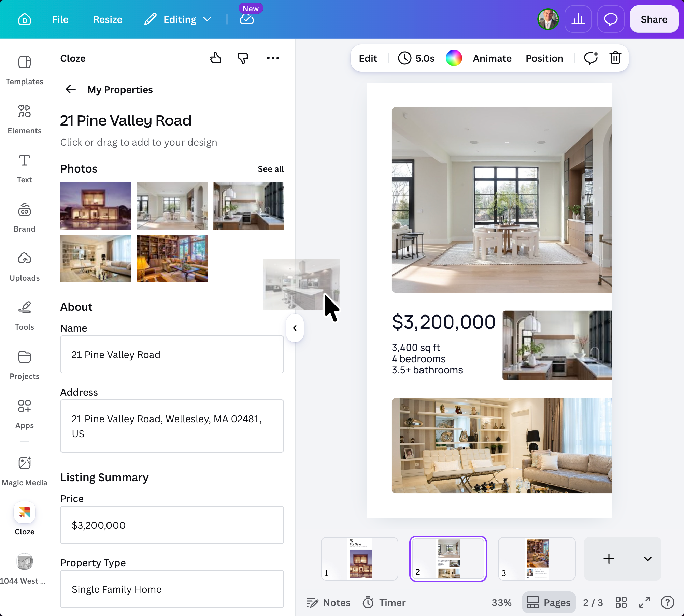The image size is (684, 616).
Task: Expand the add page options chevron
Action: (647, 559)
